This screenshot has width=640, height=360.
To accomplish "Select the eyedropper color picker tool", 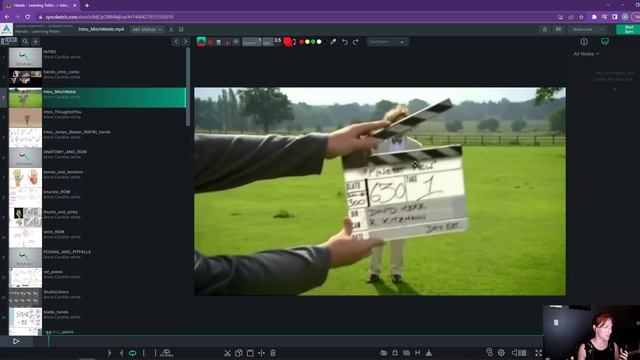I will (x=333, y=42).
